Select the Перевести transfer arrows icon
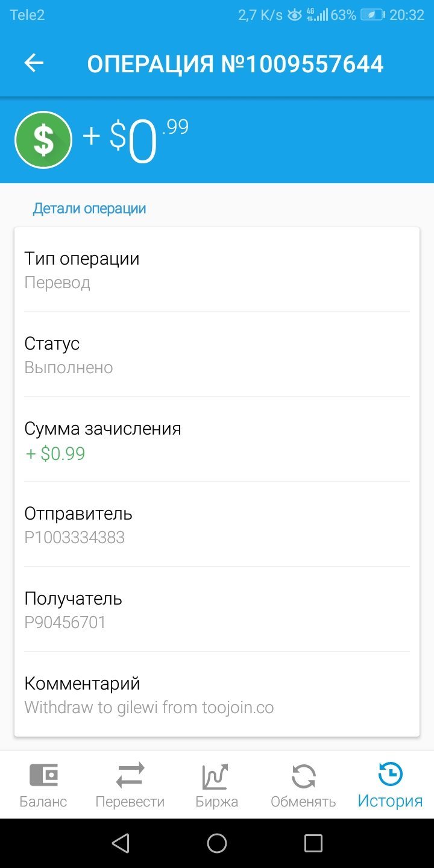Image resolution: width=434 pixels, height=868 pixels. (130, 775)
